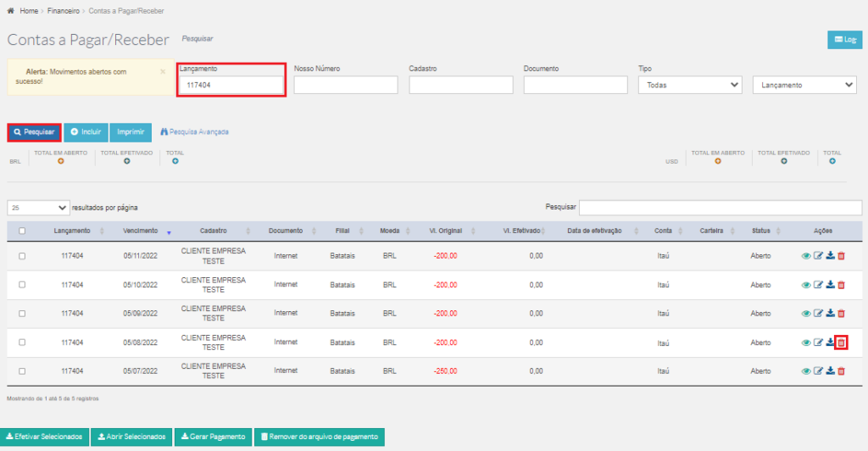The height and width of the screenshot is (451, 868).
Task: Sort table by Cadastro column
Action: tap(214, 231)
